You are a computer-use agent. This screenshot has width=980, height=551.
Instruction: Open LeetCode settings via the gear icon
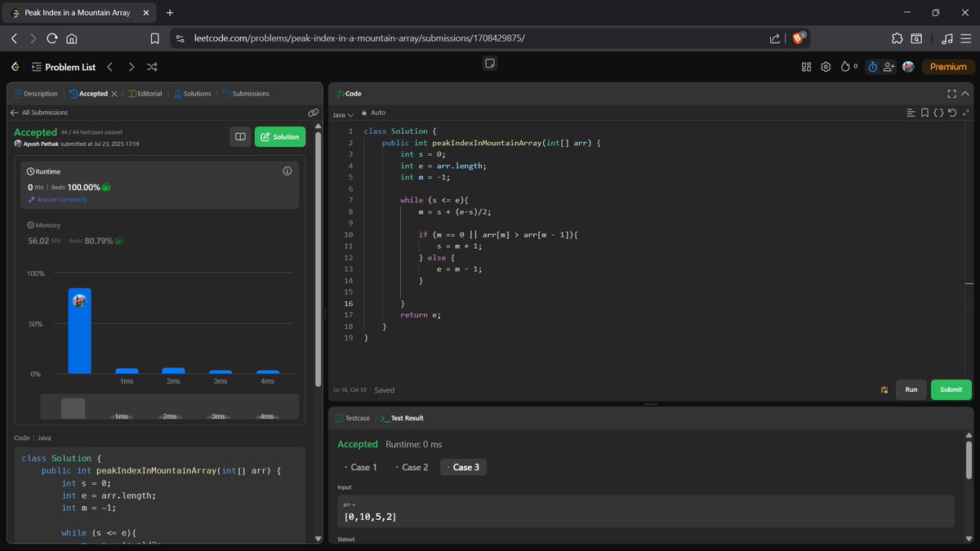click(x=825, y=66)
